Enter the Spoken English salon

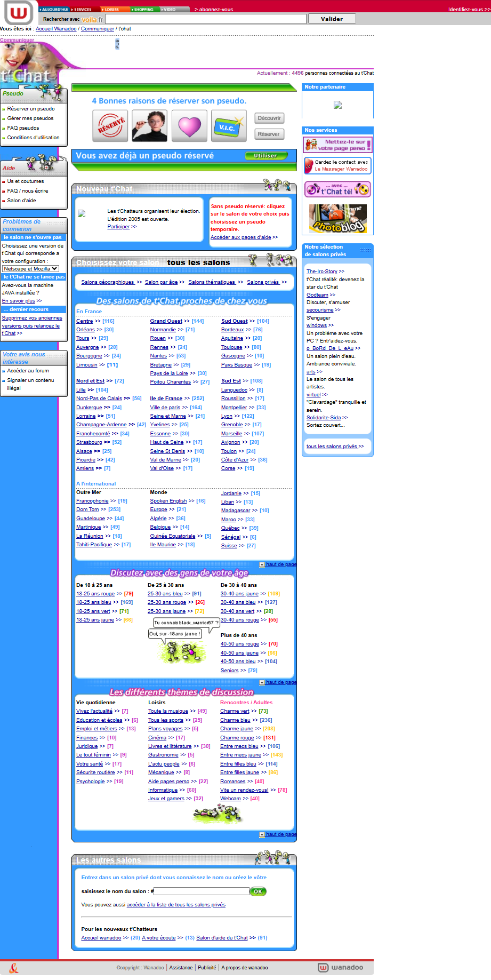[x=168, y=501]
